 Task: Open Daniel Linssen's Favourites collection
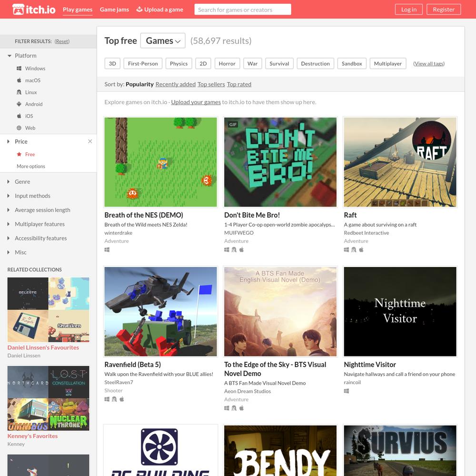click(x=43, y=347)
